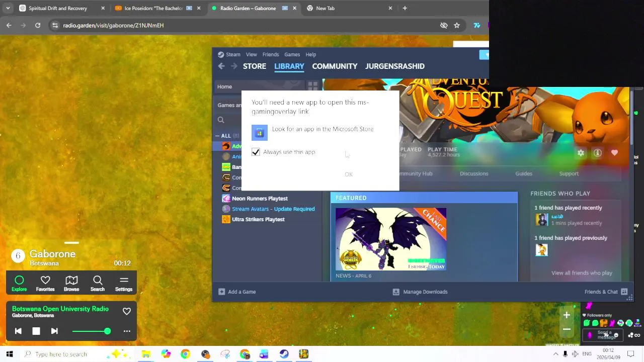Collapse the ALL games category

217,136
